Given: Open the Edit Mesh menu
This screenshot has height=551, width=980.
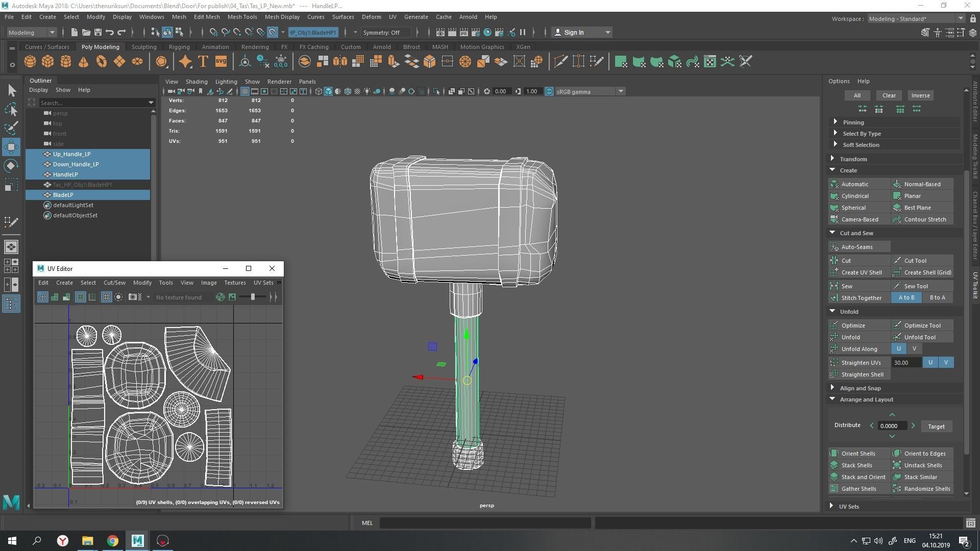Looking at the screenshot, I should 207,17.
